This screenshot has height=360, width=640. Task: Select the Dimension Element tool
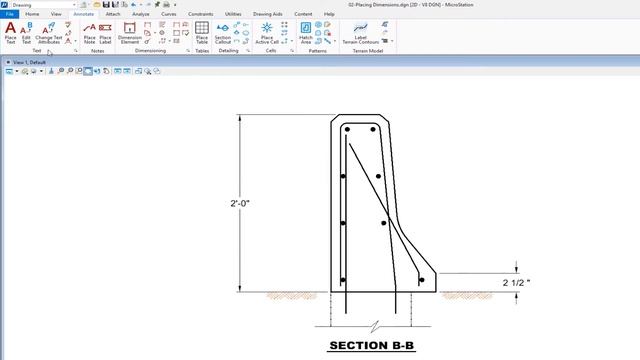point(129,33)
